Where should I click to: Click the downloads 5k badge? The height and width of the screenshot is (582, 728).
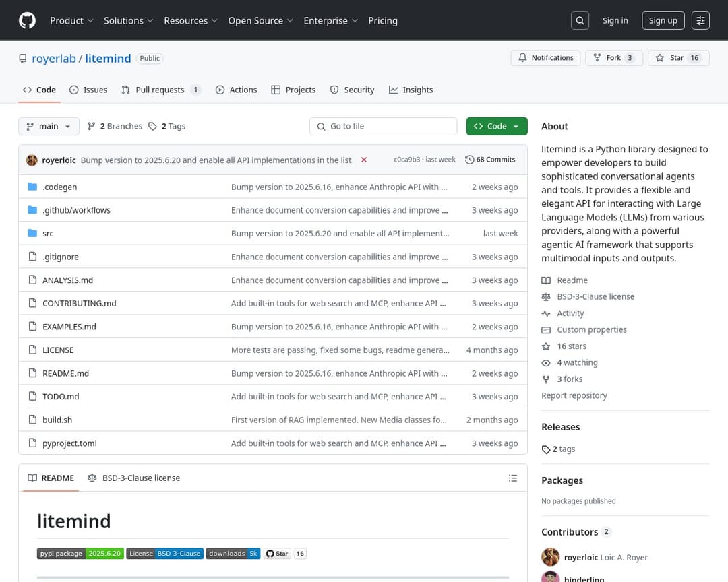(x=233, y=554)
